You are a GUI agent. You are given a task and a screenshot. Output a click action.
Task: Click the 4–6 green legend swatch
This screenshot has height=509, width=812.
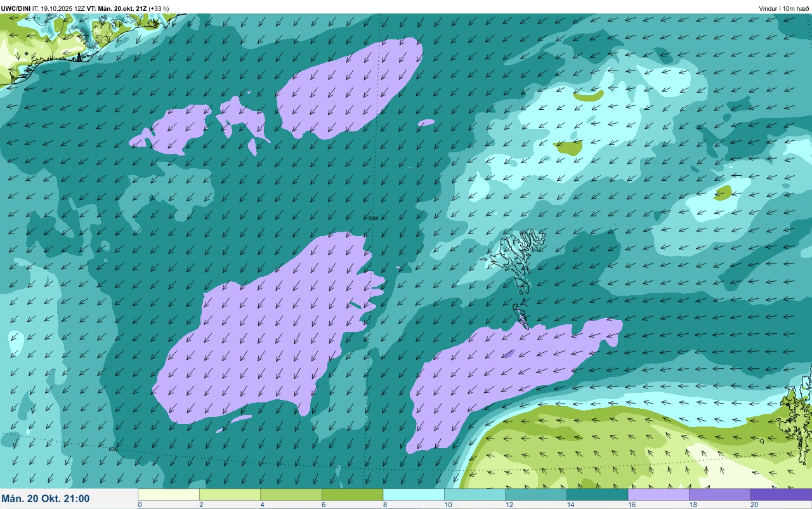coord(291,494)
